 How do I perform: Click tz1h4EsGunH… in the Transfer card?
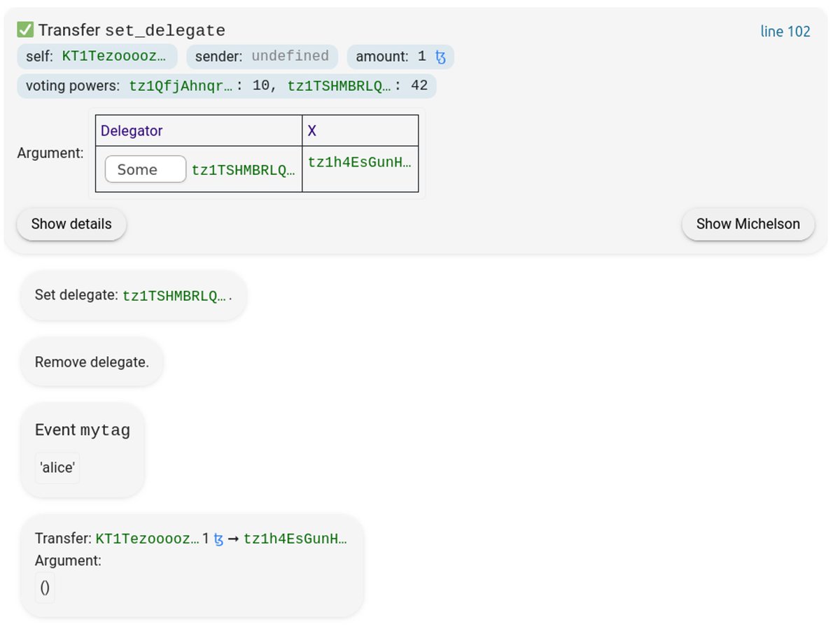[295, 539]
